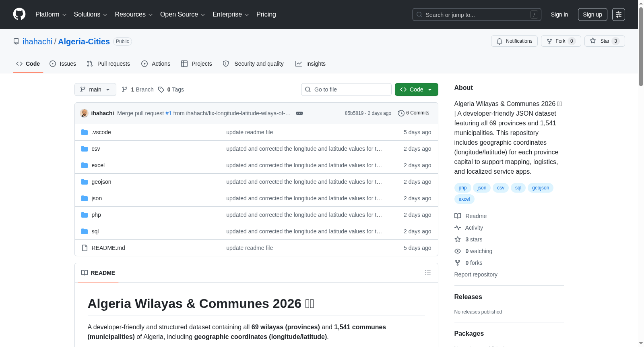Open the README.md file
The height and width of the screenshot is (347, 644).
click(108, 248)
